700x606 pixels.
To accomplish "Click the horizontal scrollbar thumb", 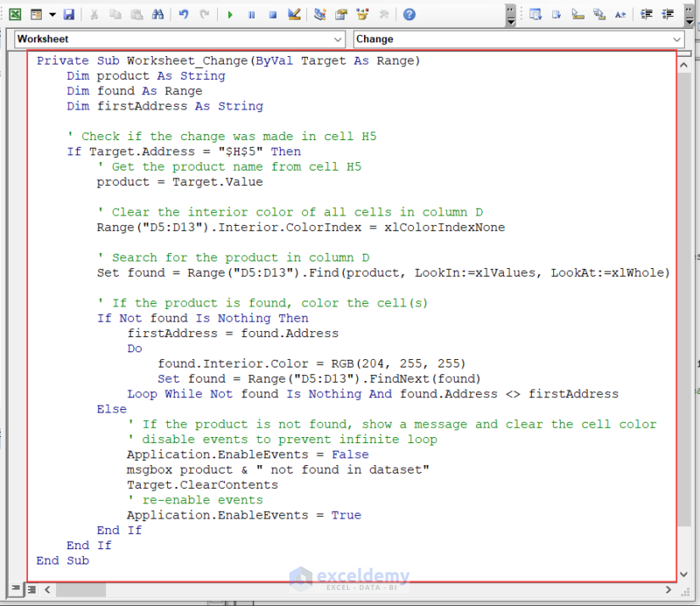I will click(x=81, y=590).
